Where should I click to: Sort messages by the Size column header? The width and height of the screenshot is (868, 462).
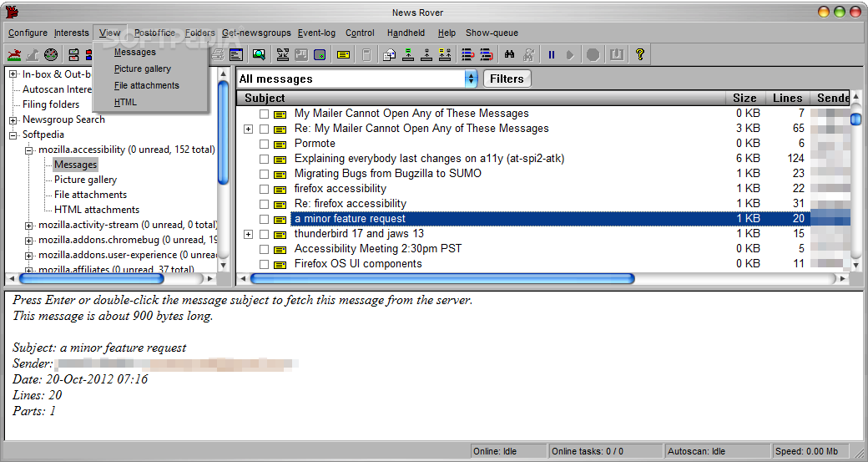tap(744, 98)
